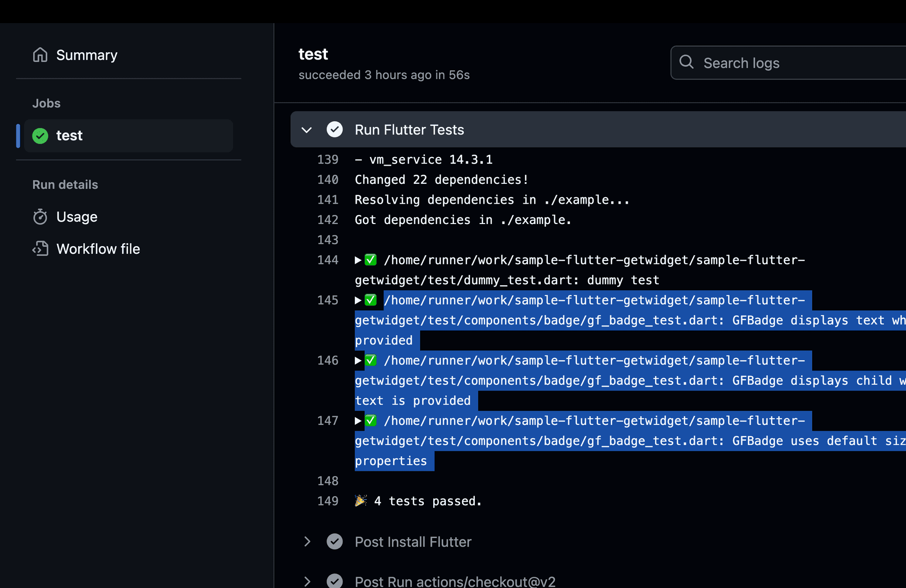Collapse the Run Flutter Tests step
906x588 pixels.
pyautogui.click(x=307, y=130)
